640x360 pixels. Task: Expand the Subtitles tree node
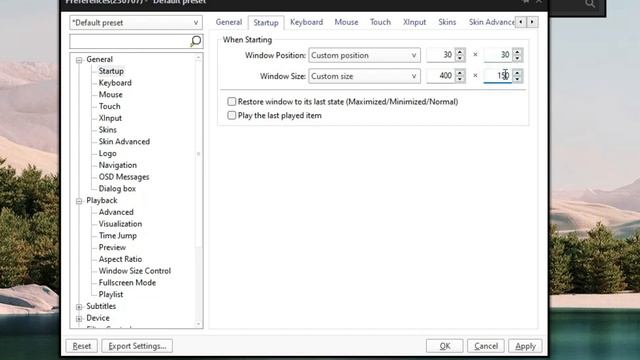79,307
